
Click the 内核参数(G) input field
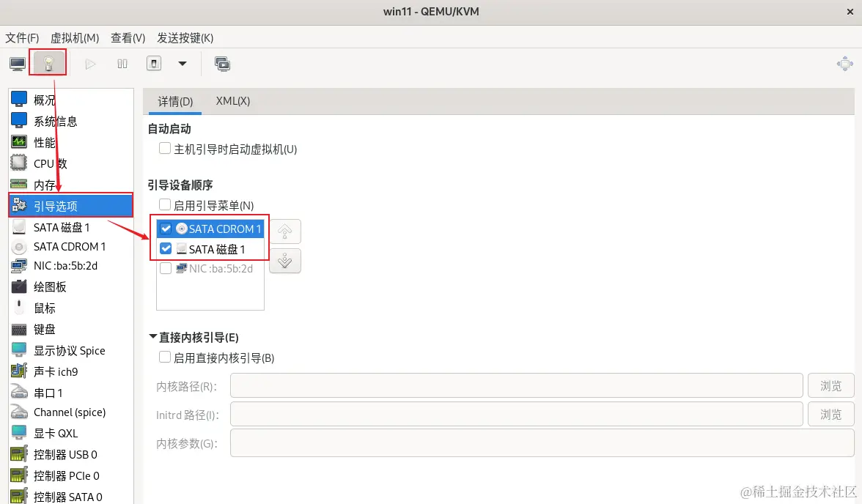[x=542, y=443]
